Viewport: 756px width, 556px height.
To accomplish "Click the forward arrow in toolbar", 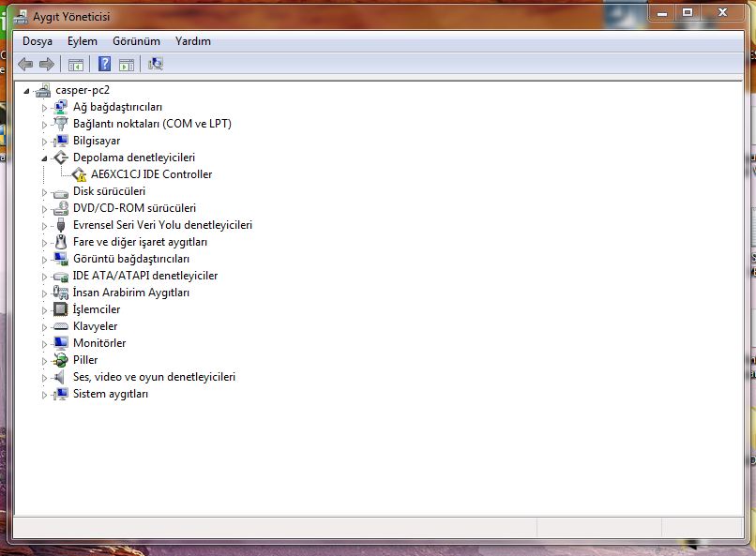I will (x=46, y=64).
